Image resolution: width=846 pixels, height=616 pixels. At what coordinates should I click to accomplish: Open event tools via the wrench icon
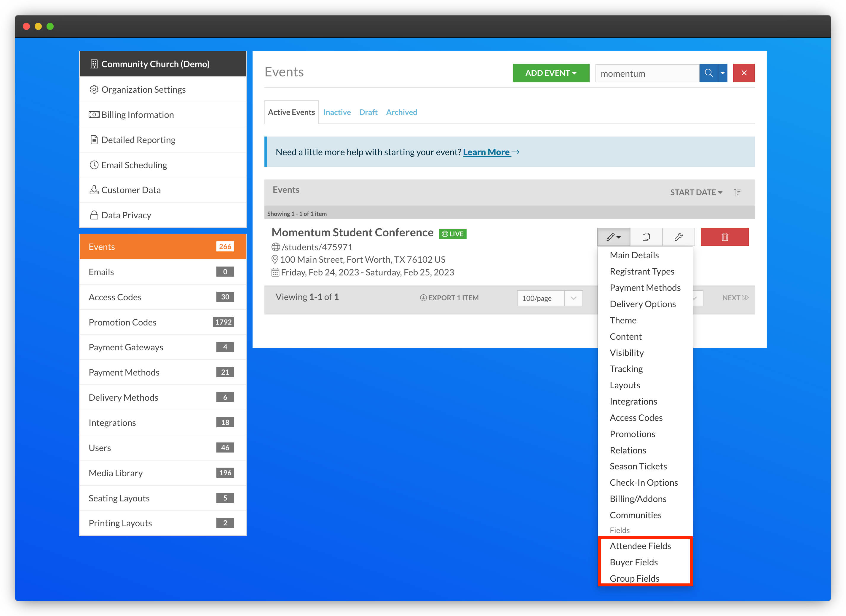coord(679,237)
